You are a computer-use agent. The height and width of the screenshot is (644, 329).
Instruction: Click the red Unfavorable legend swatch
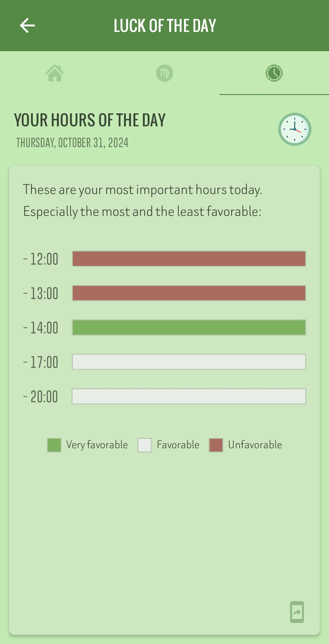(x=216, y=445)
